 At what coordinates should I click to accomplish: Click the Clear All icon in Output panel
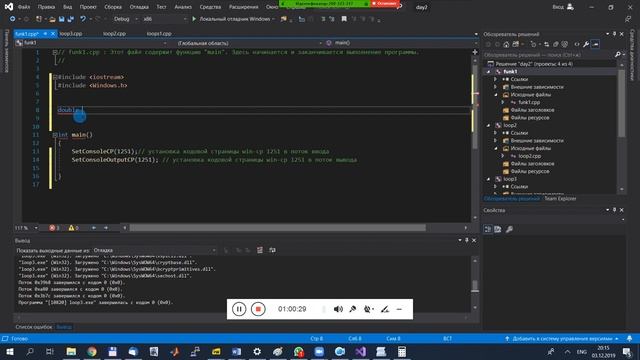(260, 250)
